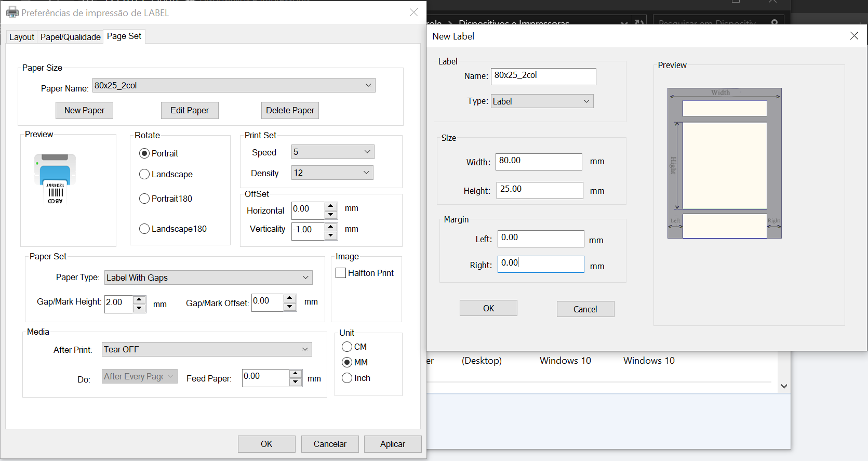Open the After Print dropdown
The width and height of the screenshot is (868, 461).
[207, 349]
